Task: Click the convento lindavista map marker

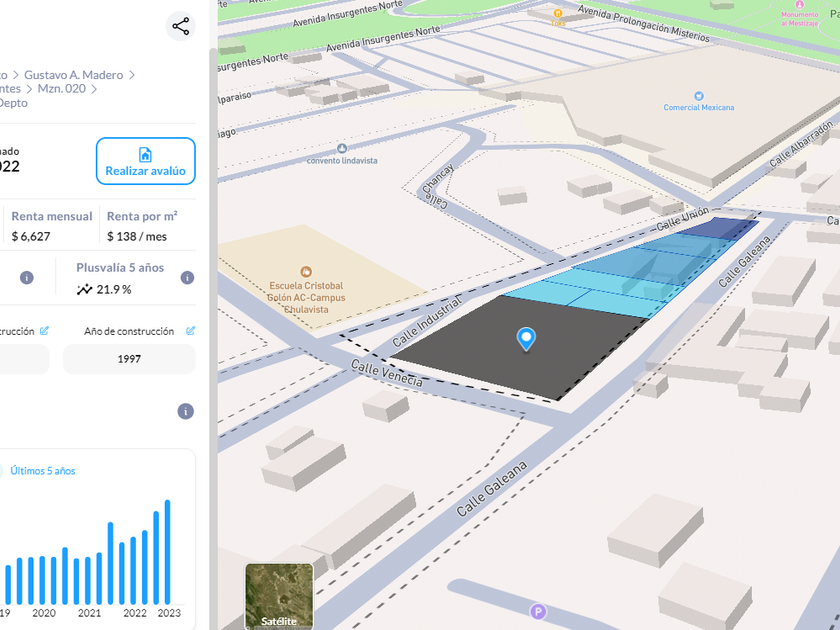Action: pos(342,148)
